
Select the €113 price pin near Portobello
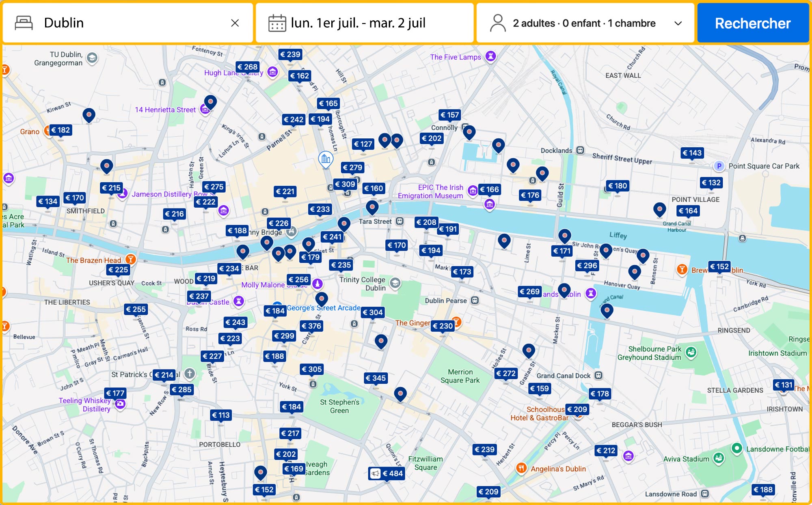(222, 415)
